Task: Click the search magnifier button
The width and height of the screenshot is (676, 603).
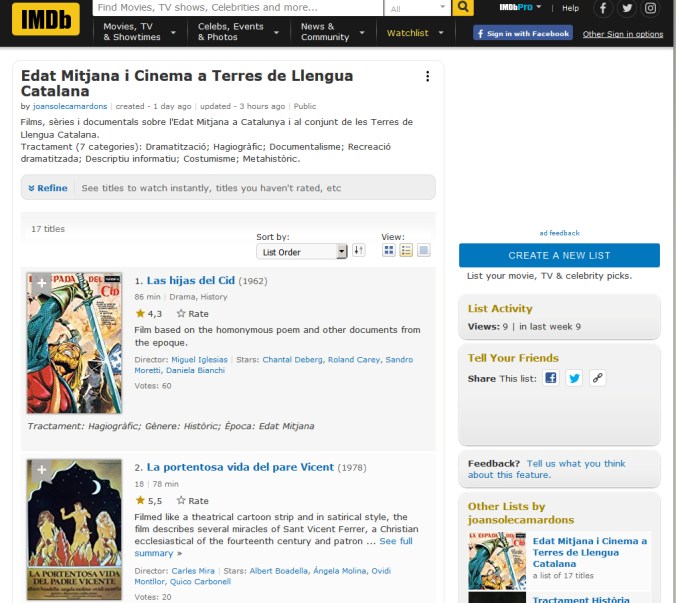Action: click(462, 8)
